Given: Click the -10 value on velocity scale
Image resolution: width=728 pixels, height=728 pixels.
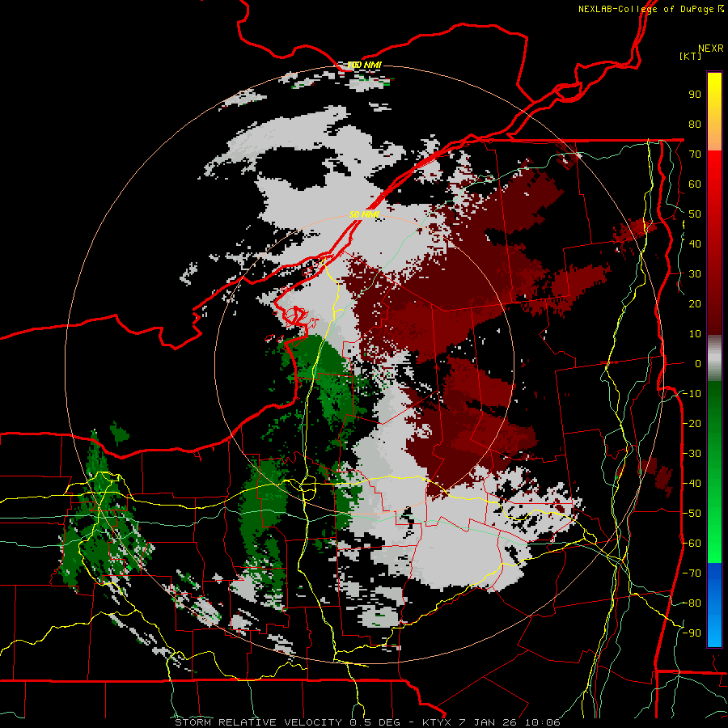Looking at the screenshot, I should tap(692, 394).
